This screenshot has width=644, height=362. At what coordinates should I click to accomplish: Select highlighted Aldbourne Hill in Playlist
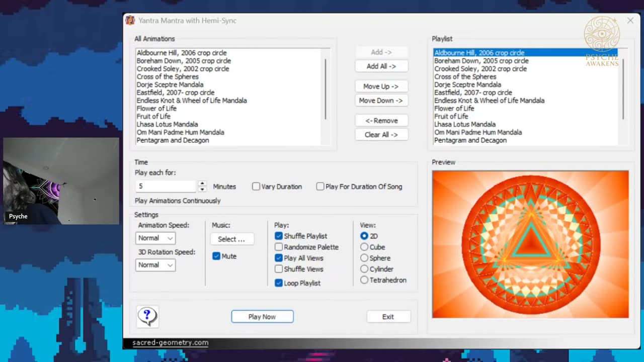pos(526,53)
